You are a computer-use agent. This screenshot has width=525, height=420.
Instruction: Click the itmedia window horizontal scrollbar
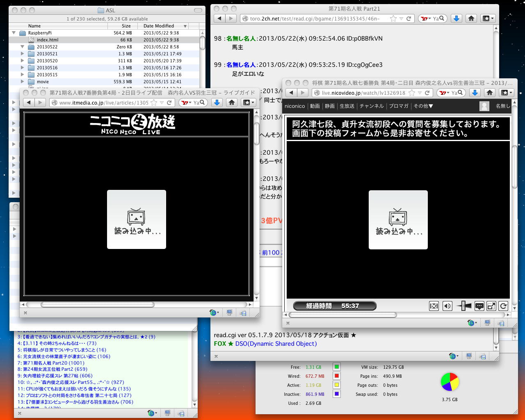pos(98,305)
